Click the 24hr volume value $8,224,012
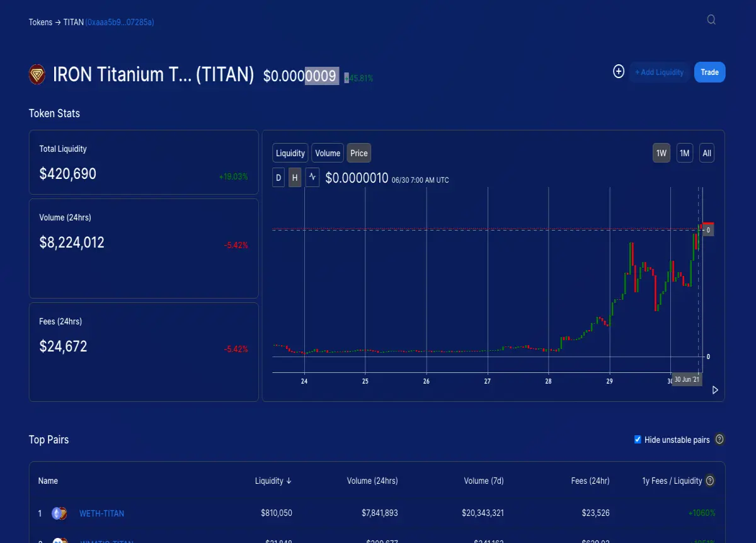The image size is (756, 543). 72,243
